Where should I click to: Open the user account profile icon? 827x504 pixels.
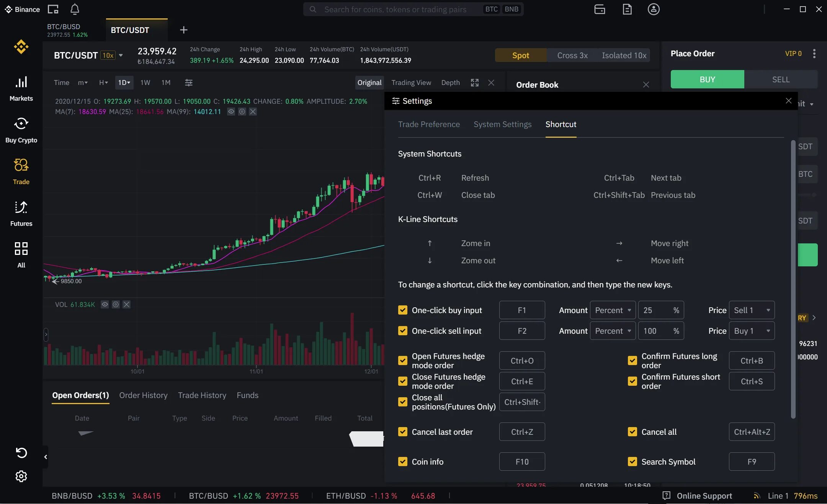click(x=654, y=9)
